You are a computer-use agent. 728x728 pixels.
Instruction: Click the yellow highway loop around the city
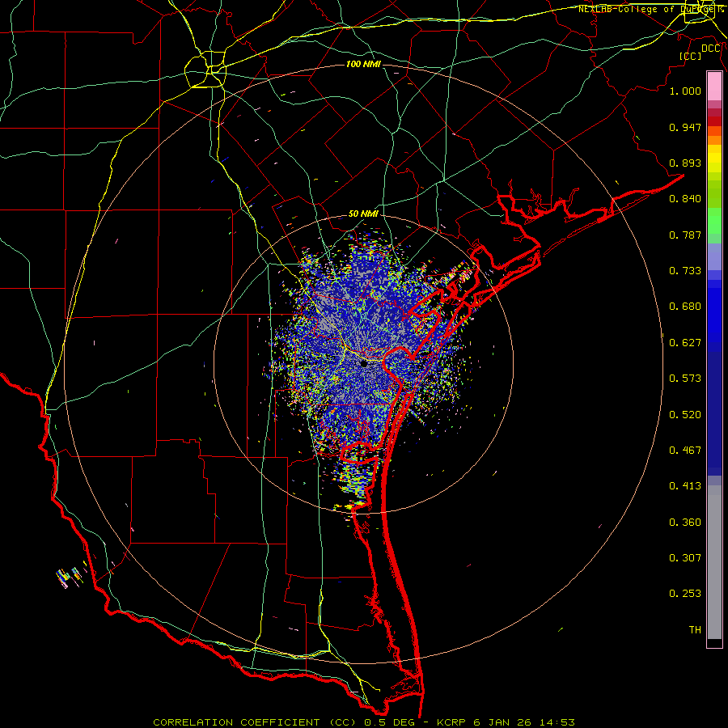(205, 70)
